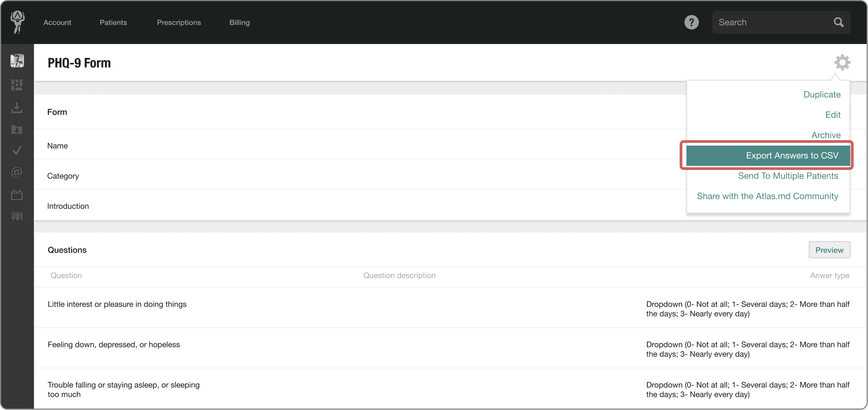
Task: Select 'Little interest or pleasure in doing things'
Action: click(x=117, y=304)
